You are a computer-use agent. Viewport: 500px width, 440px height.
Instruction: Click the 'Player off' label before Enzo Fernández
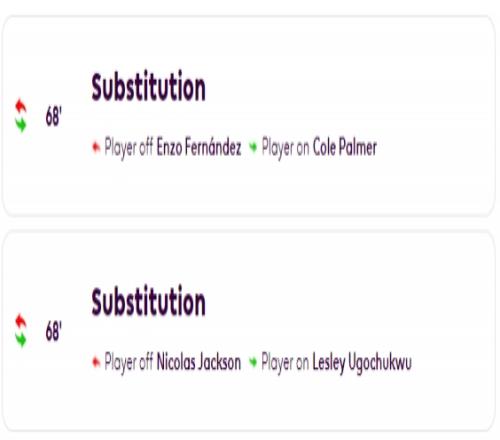[129, 148]
